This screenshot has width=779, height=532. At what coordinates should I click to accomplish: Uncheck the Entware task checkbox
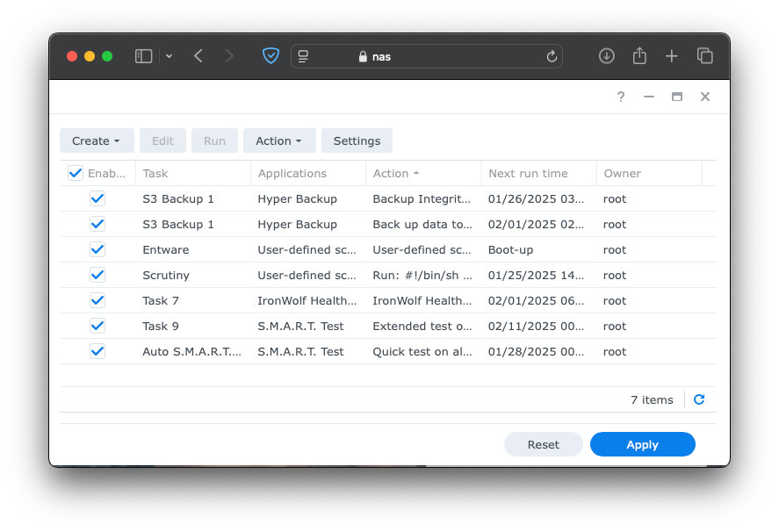[x=97, y=249]
